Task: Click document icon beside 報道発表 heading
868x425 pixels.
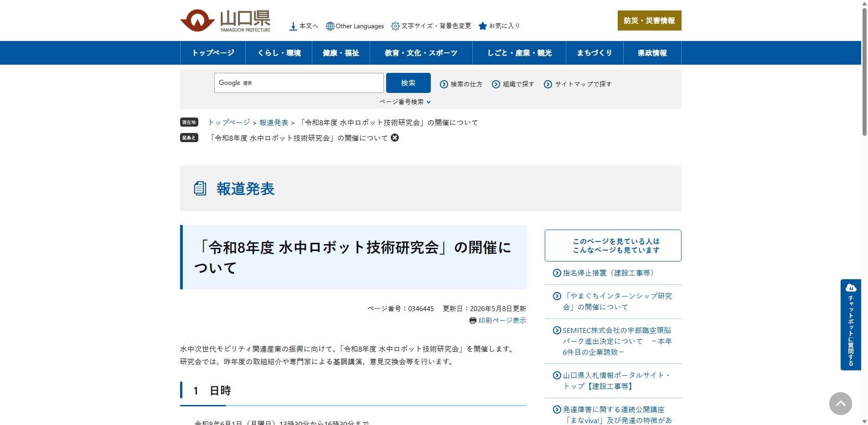Action: (x=200, y=189)
